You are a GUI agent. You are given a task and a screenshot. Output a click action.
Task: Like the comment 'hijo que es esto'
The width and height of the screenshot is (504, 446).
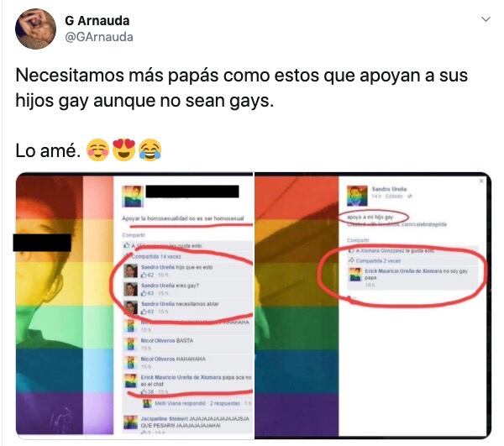144,275
